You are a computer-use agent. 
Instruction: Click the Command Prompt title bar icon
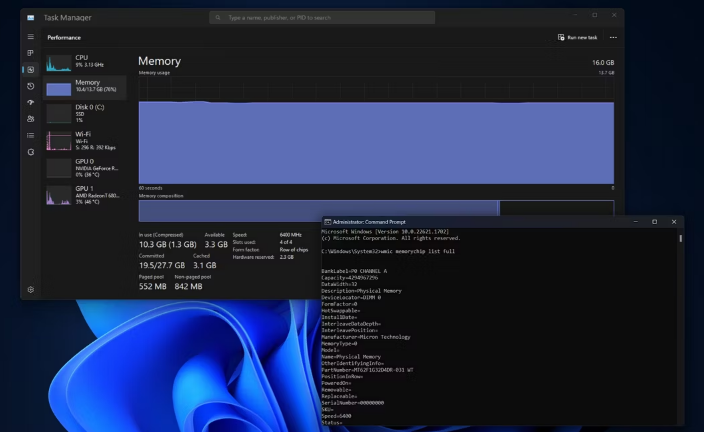pos(328,222)
